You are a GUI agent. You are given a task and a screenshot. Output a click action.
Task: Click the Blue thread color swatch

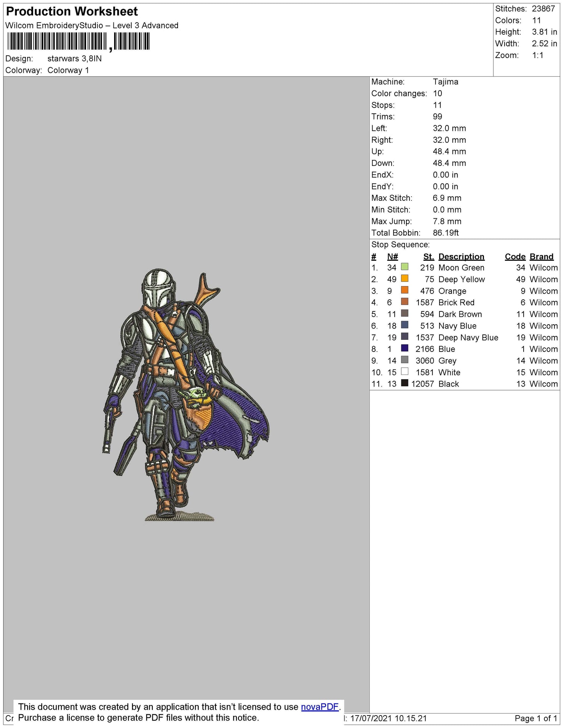pyautogui.click(x=404, y=348)
